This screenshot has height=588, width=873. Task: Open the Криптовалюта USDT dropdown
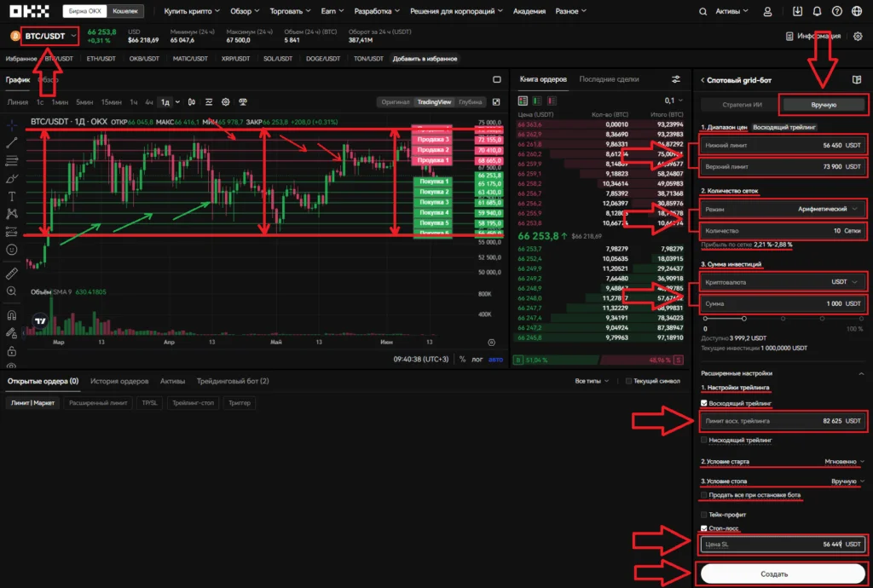783,282
